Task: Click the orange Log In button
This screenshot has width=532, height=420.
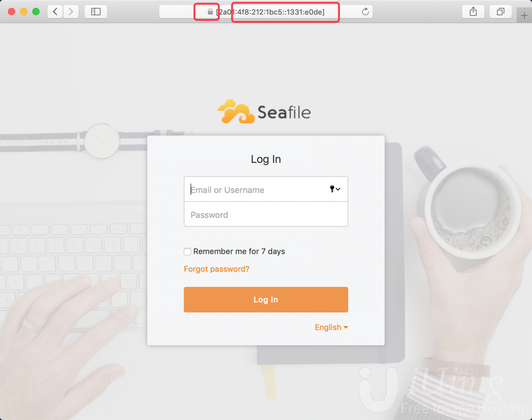Action: pyautogui.click(x=266, y=300)
